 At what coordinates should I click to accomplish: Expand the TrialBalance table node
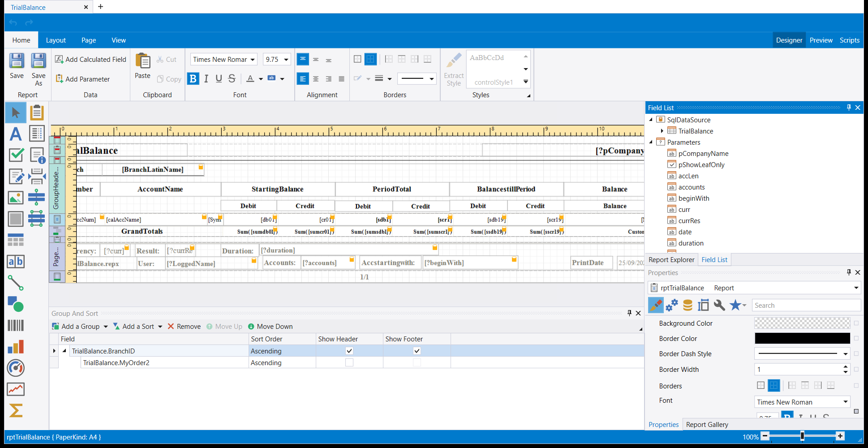click(x=662, y=131)
